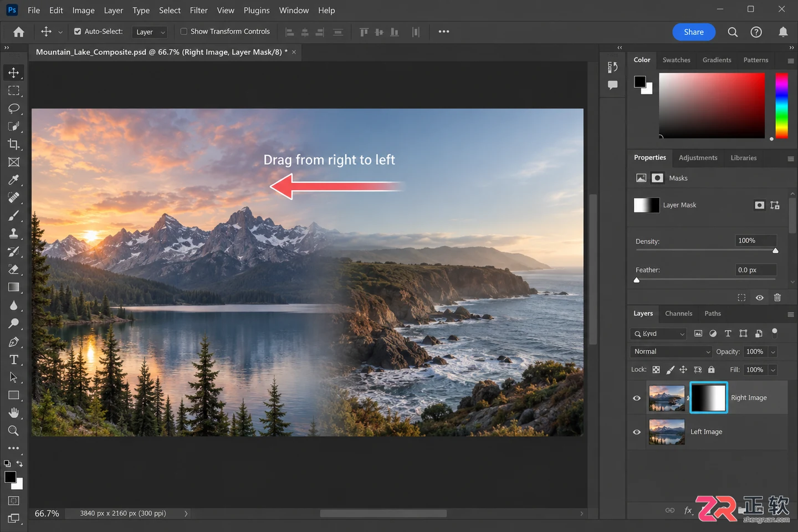Viewport: 798px width, 532px height.
Task: Click the Right Image layer mask thumbnail
Action: pyautogui.click(x=708, y=397)
